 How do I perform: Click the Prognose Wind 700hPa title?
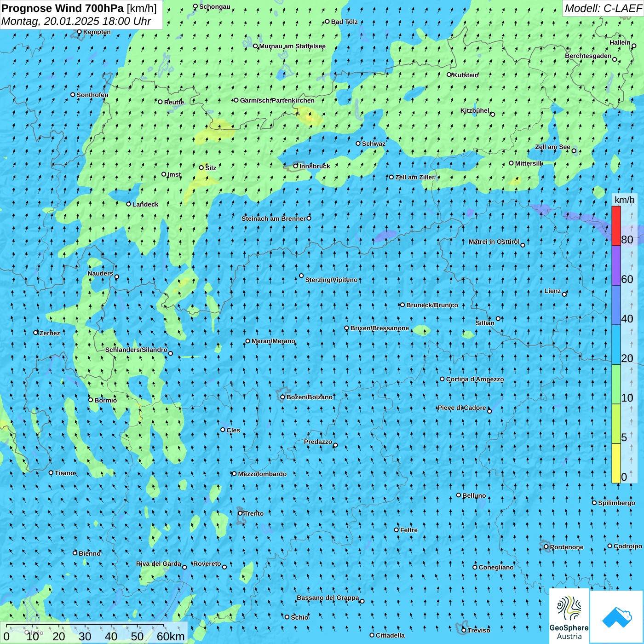pyautogui.click(x=63, y=8)
